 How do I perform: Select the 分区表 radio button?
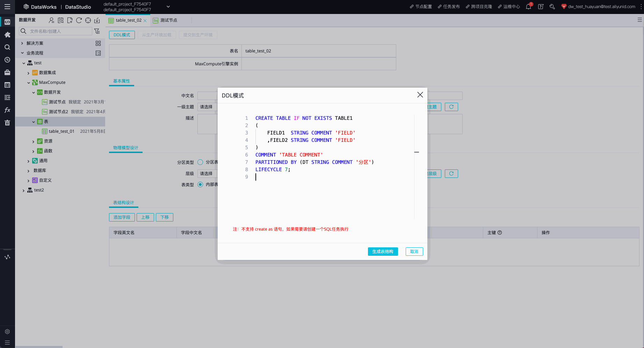click(200, 162)
